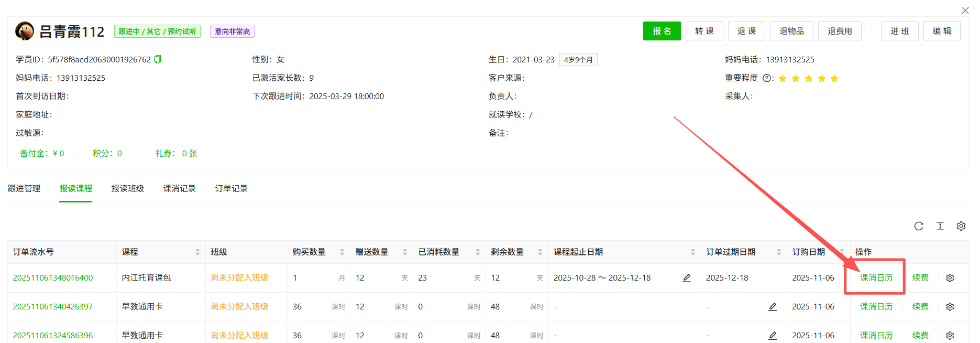Screen dimensions: 980x343
Task: Switch to 订单记录 tab
Action: click(x=231, y=188)
